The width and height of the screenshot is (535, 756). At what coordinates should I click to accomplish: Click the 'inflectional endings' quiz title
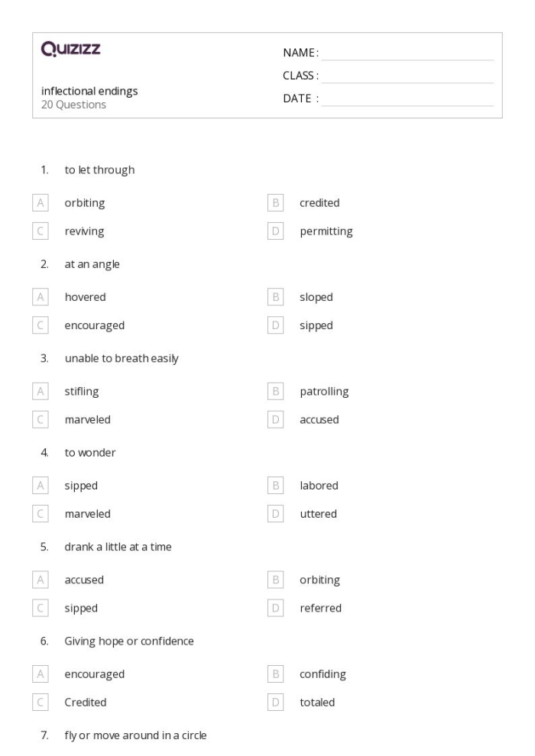[89, 92]
